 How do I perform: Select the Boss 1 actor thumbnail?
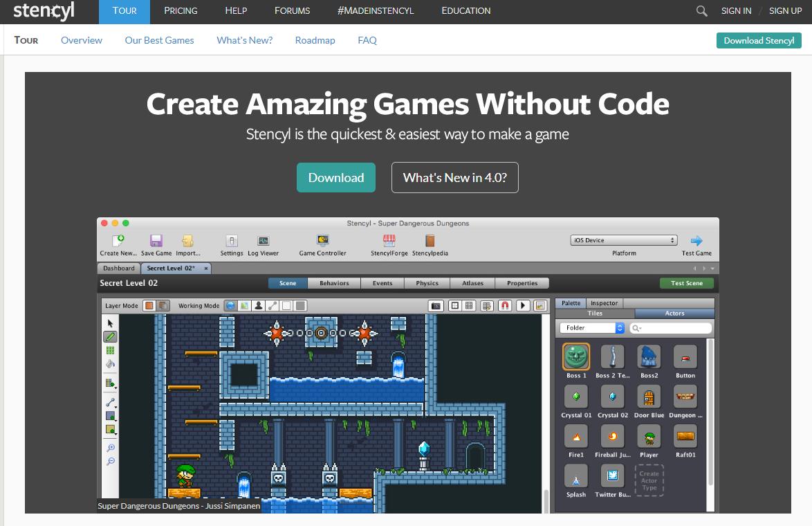coord(575,357)
